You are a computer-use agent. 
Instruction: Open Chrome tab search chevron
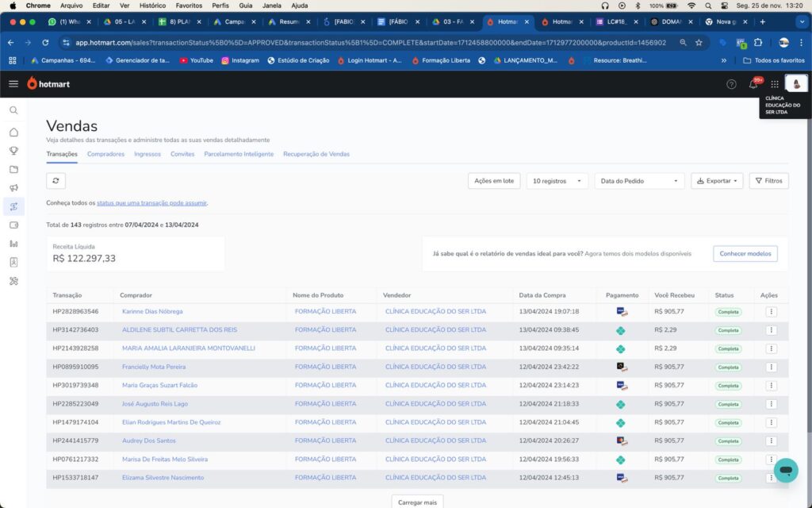tap(802, 21)
